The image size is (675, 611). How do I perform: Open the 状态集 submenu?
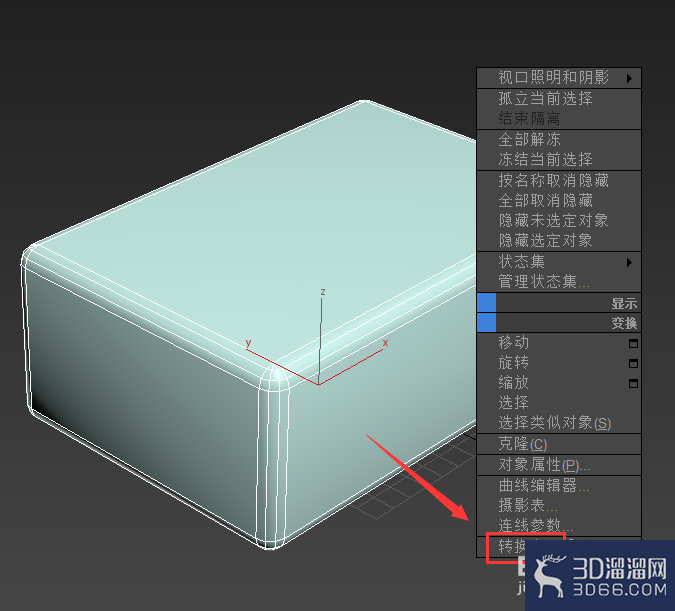pos(559,262)
